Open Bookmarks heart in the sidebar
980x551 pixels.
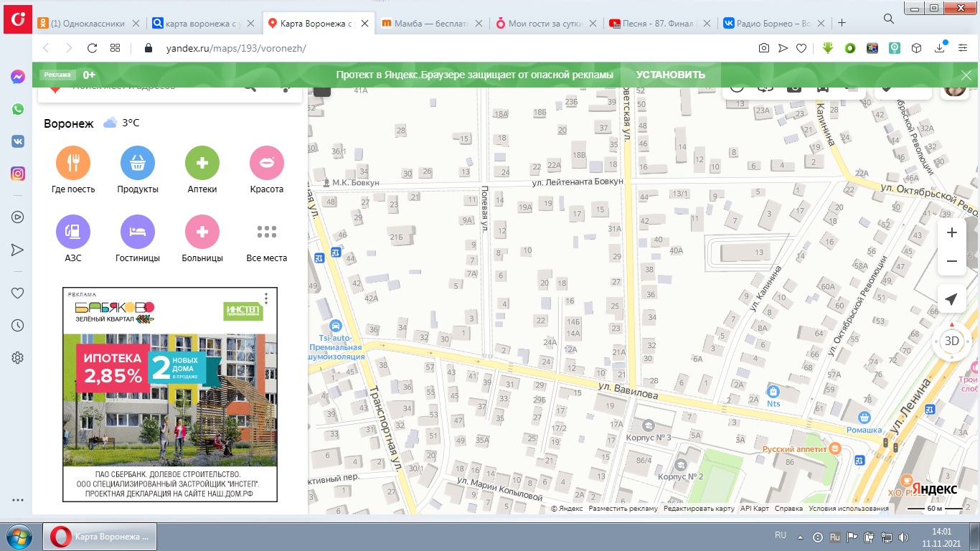pyautogui.click(x=18, y=293)
